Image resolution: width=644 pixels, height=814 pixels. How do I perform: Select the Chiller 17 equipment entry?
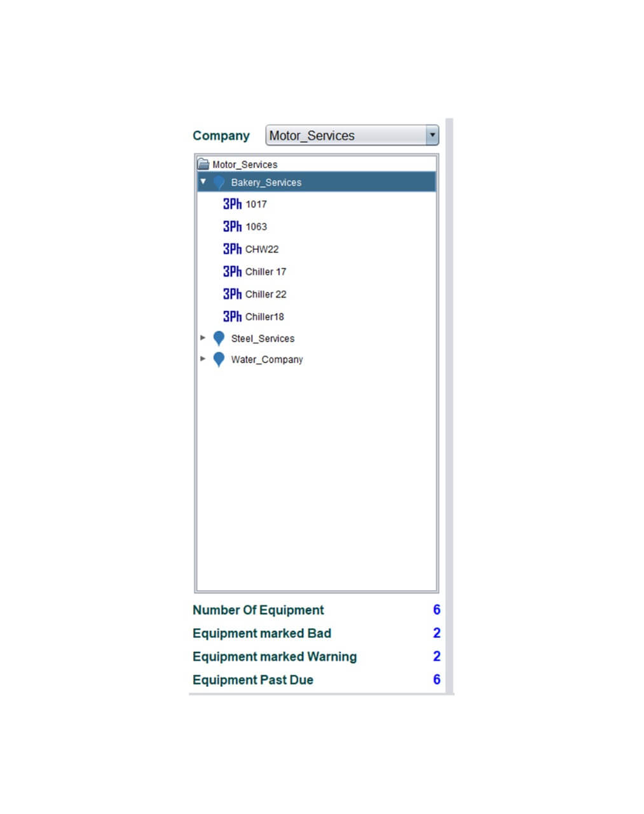pyautogui.click(x=266, y=272)
